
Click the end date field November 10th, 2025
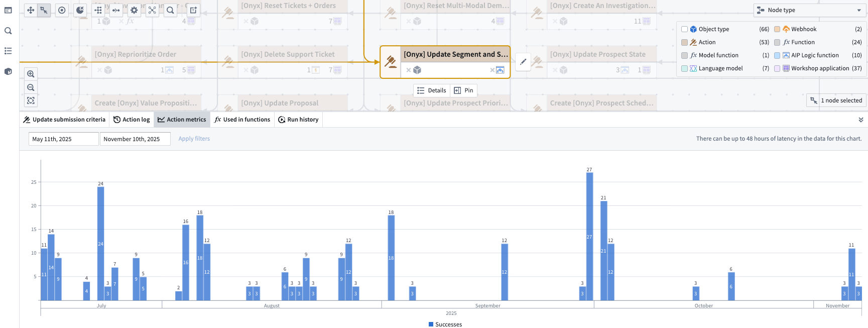(135, 139)
